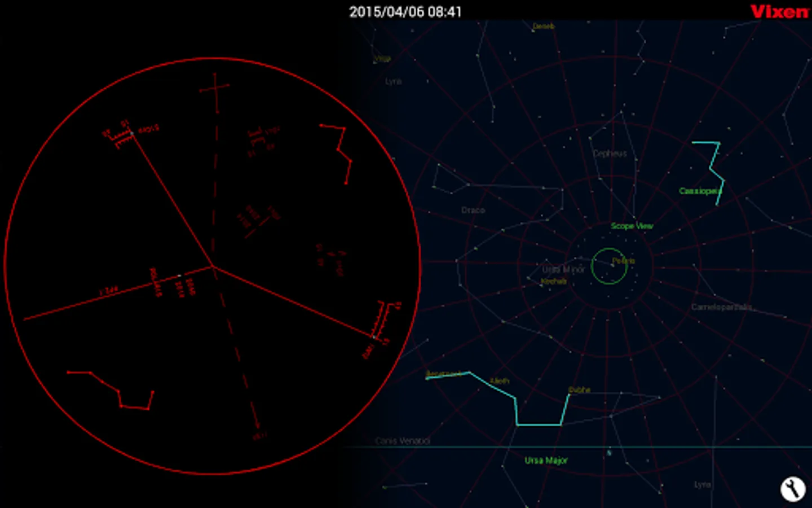Select the Canes Venatici label
Screen dimensions: 812x508
click(403, 441)
